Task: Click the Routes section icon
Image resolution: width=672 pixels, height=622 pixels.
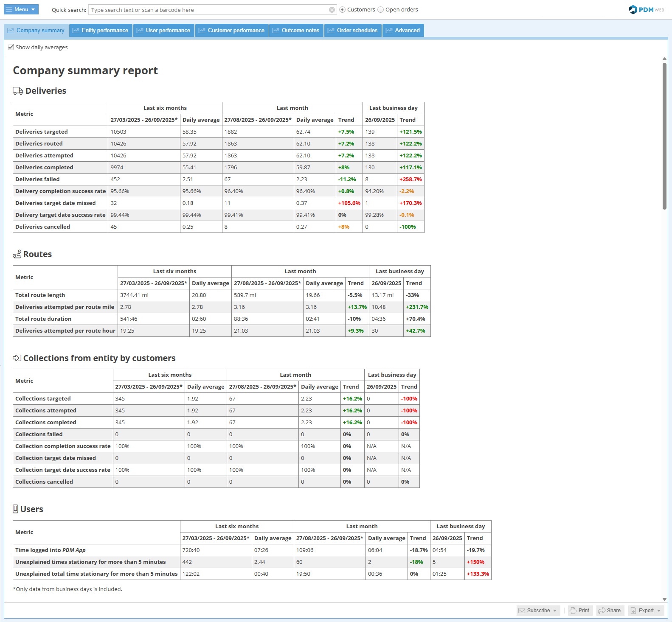Action: (17, 254)
